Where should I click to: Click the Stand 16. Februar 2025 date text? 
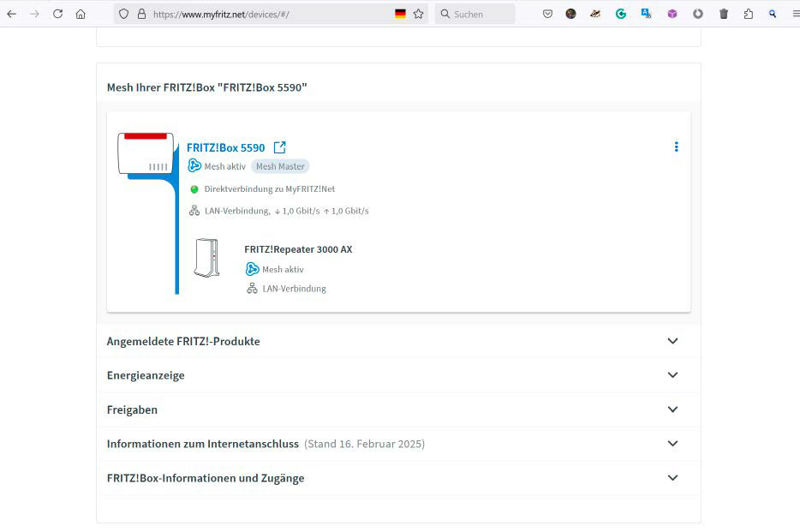[364, 444]
